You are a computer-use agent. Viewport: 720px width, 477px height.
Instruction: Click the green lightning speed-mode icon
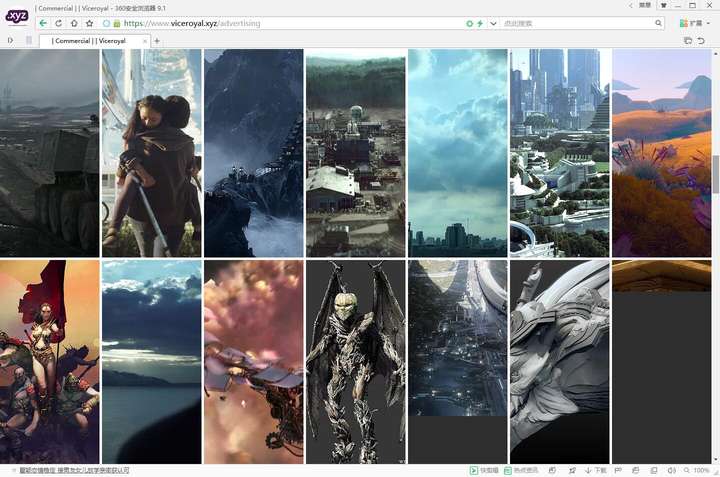(x=480, y=23)
